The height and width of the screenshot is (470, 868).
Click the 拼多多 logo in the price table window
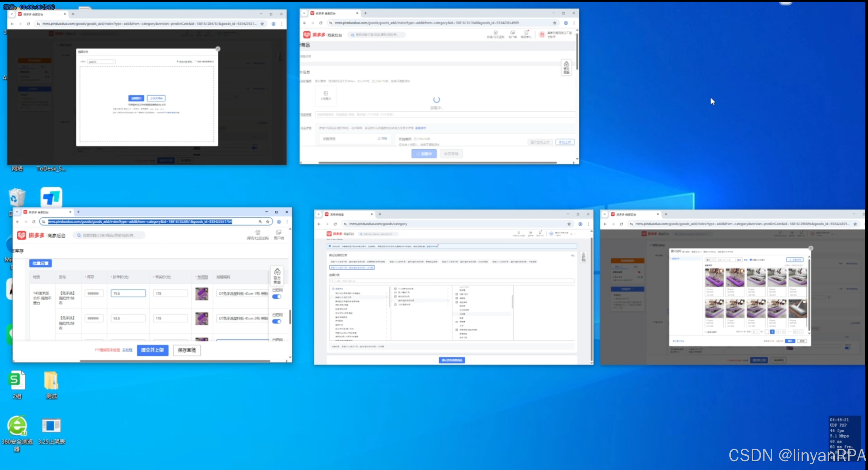click(31, 235)
